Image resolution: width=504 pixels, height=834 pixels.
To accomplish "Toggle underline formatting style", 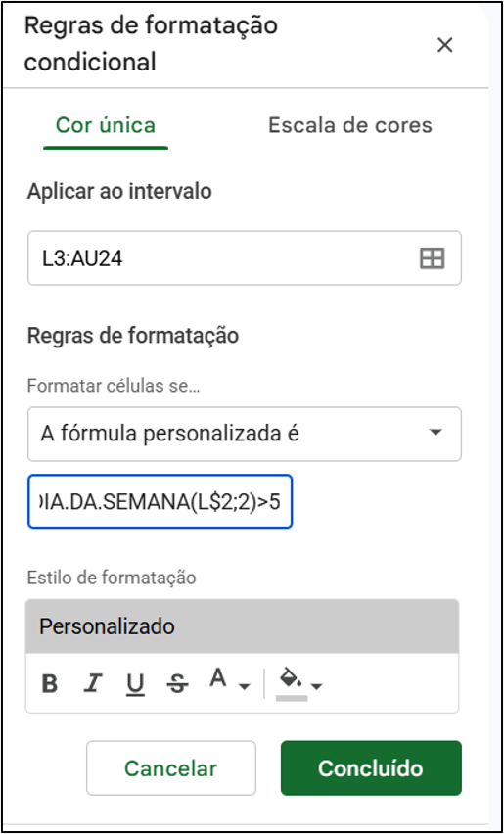I will 136,684.
